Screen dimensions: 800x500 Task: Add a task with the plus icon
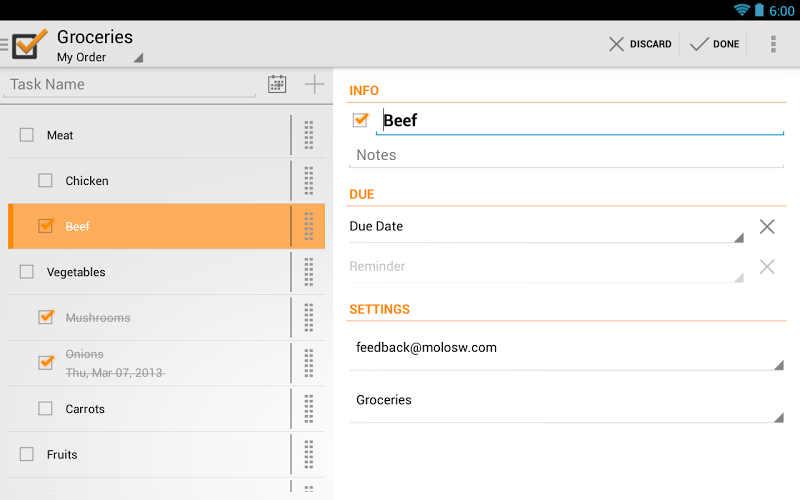coord(314,84)
